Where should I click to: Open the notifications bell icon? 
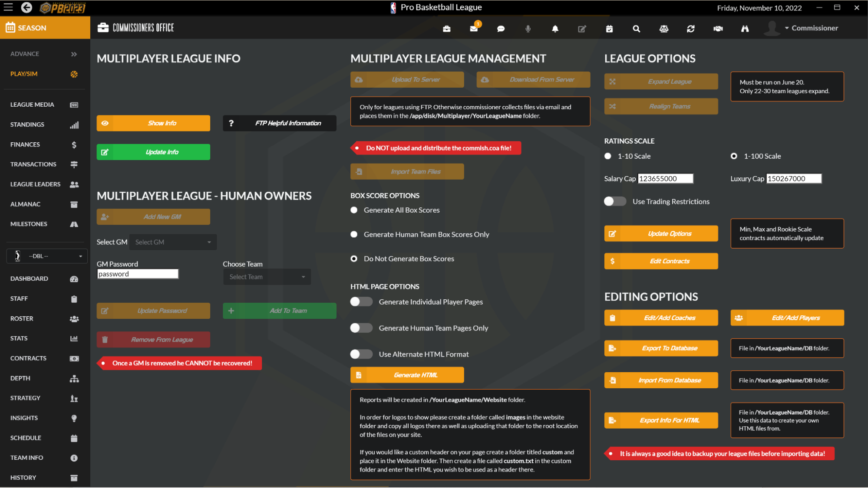[x=555, y=29]
